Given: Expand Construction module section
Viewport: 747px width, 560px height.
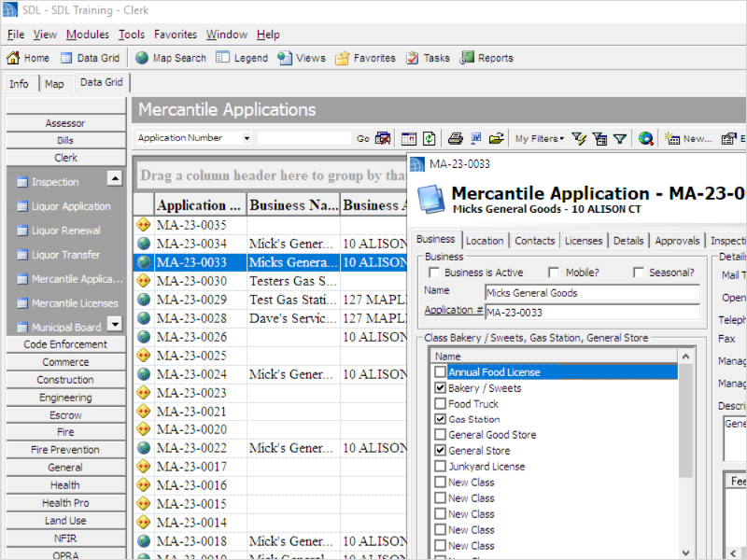Looking at the screenshot, I should coord(65,380).
